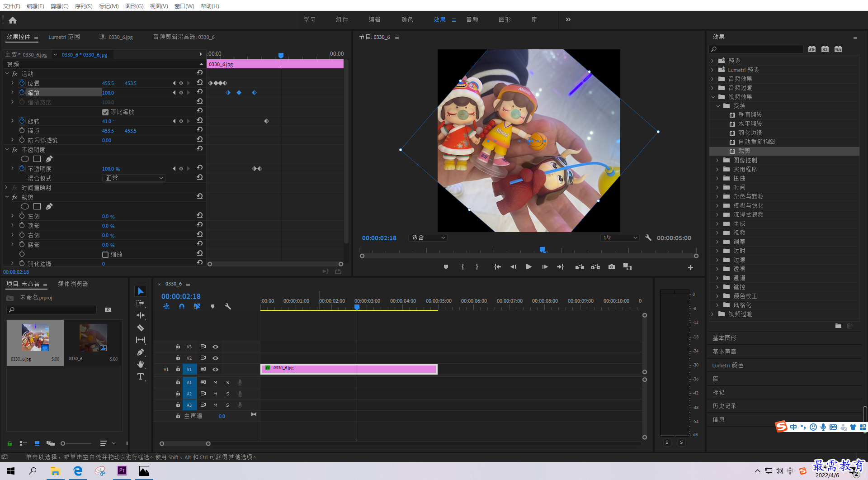Click the effects search input field
The width and height of the screenshot is (868, 480).
(756, 49)
